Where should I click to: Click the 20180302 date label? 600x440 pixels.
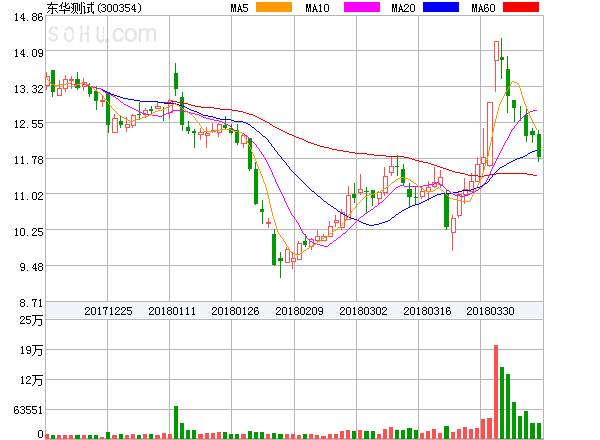[363, 311]
